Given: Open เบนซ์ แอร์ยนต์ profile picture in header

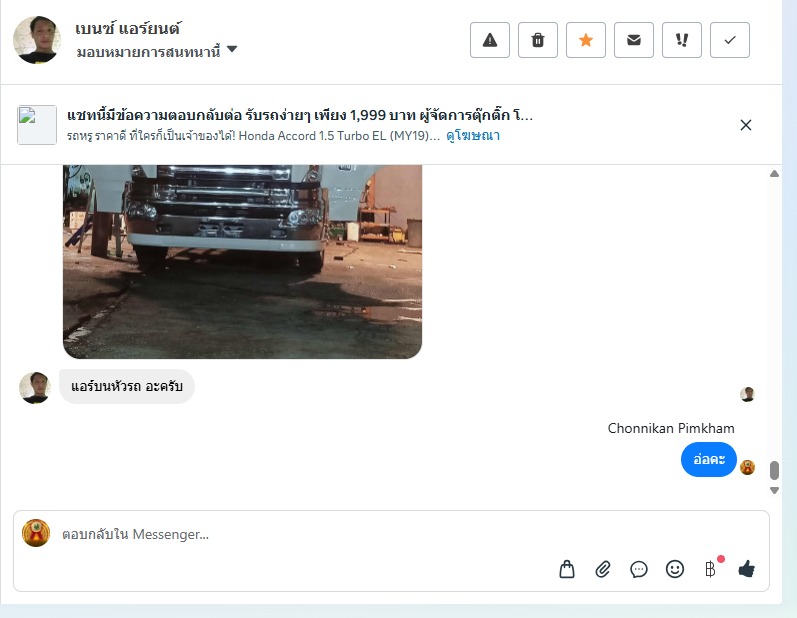Looking at the screenshot, I should click(37, 40).
